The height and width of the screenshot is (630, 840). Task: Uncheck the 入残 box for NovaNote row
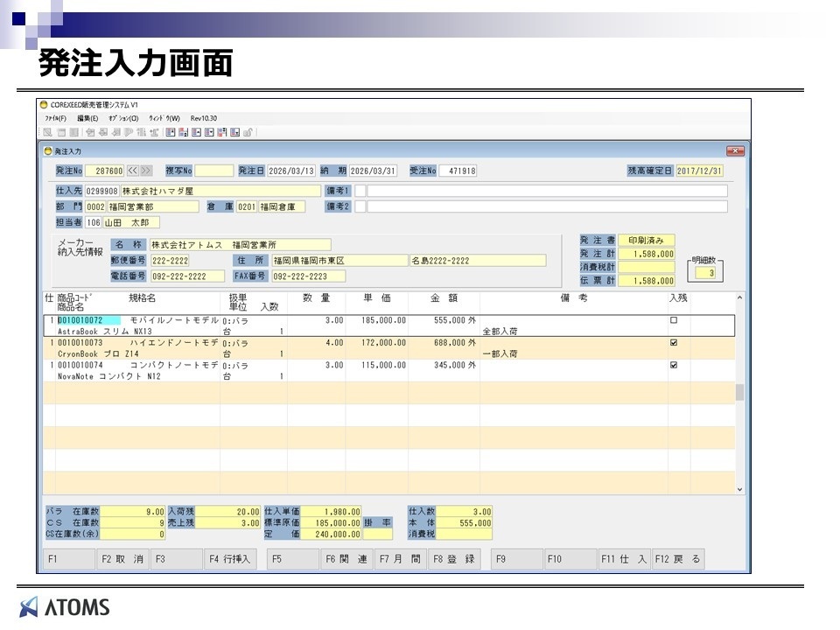pyautogui.click(x=674, y=365)
